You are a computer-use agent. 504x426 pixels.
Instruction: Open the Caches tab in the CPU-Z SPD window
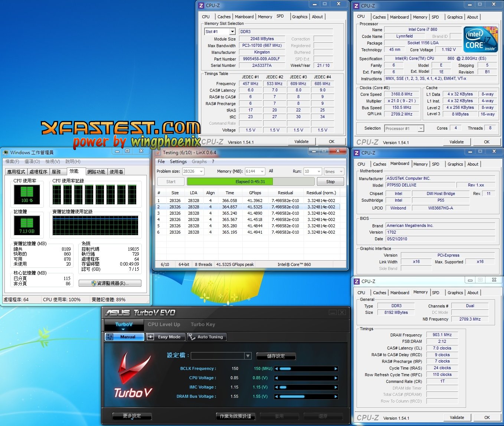point(224,17)
